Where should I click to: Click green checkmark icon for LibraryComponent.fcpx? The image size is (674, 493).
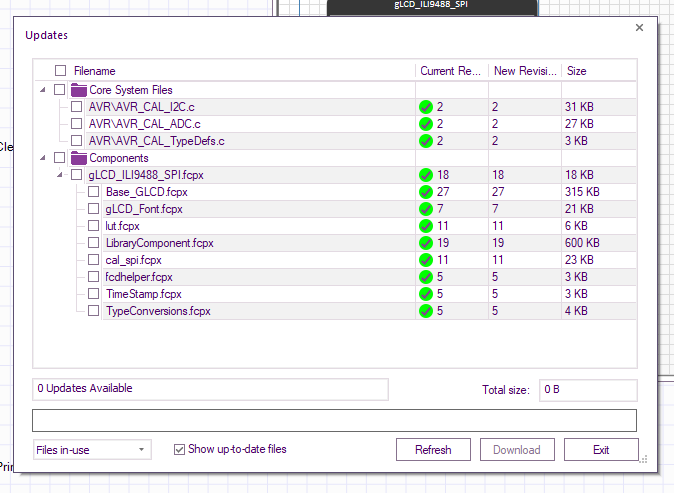click(426, 243)
